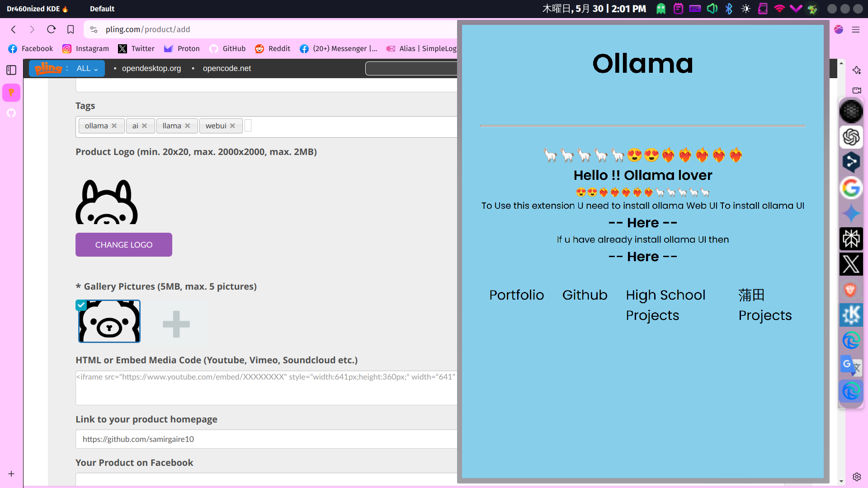Remove the ai tag
The width and height of the screenshot is (868, 488).
[x=145, y=126]
